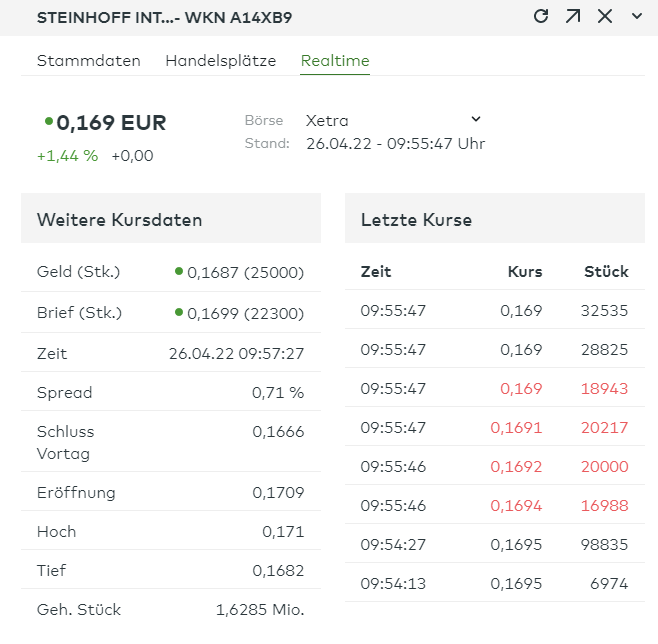Click green realtime dot beside 0,169 EUR
The image size is (658, 644).
[49, 121]
